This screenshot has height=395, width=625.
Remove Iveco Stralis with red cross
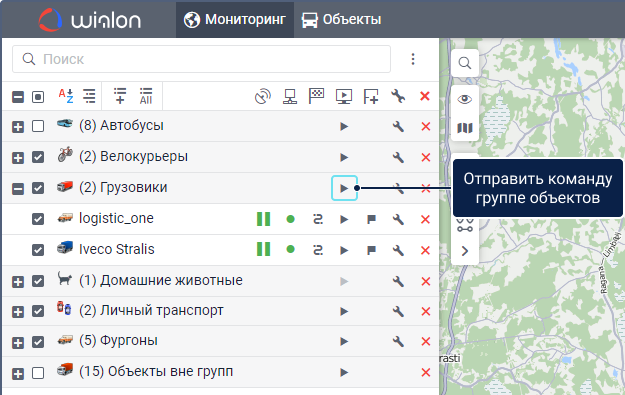(x=425, y=250)
